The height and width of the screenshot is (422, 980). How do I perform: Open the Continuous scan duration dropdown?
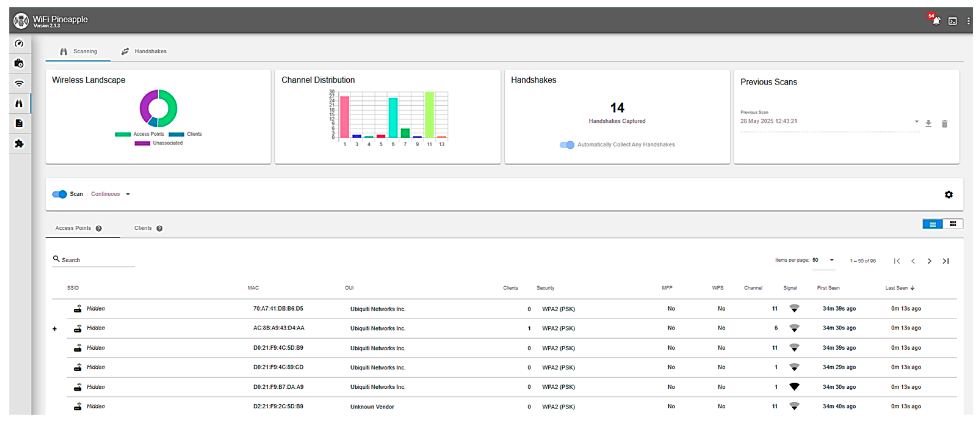click(110, 194)
